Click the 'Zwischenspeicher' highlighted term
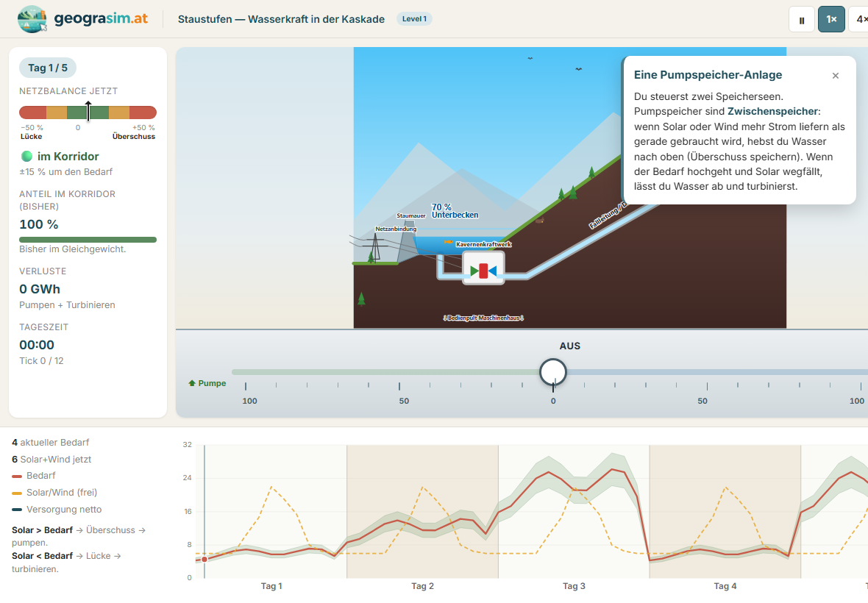868x603 pixels. pos(773,111)
